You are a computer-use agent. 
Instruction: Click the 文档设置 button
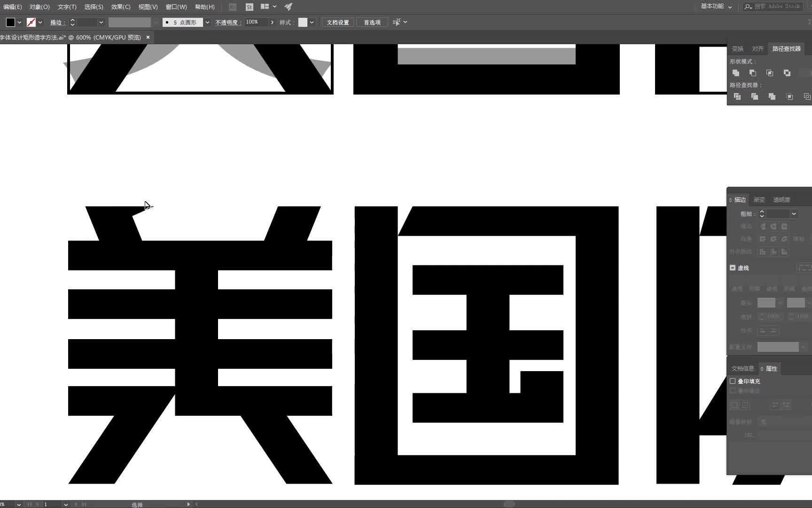[x=338, y=22]
